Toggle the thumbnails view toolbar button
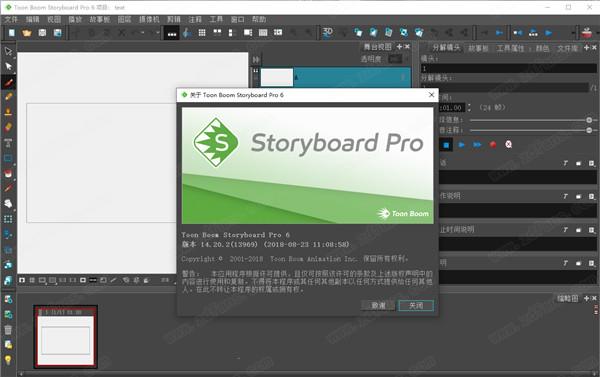Screen dimensions: 600x377 [x=202, y=33]
